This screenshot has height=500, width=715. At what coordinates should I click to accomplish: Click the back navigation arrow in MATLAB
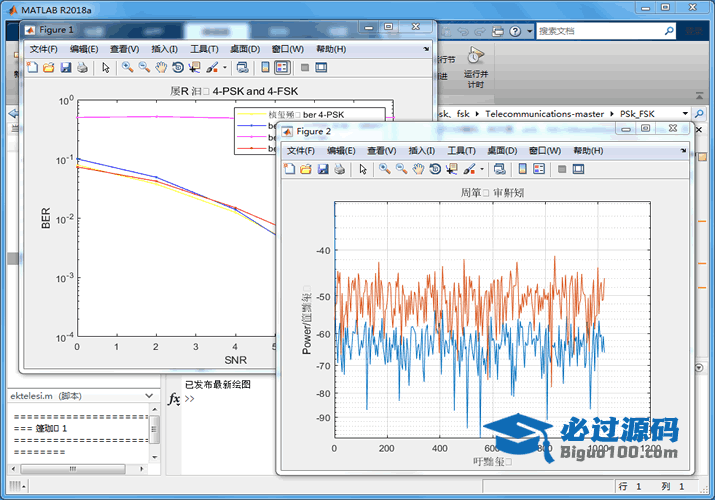tap(13, 113)
